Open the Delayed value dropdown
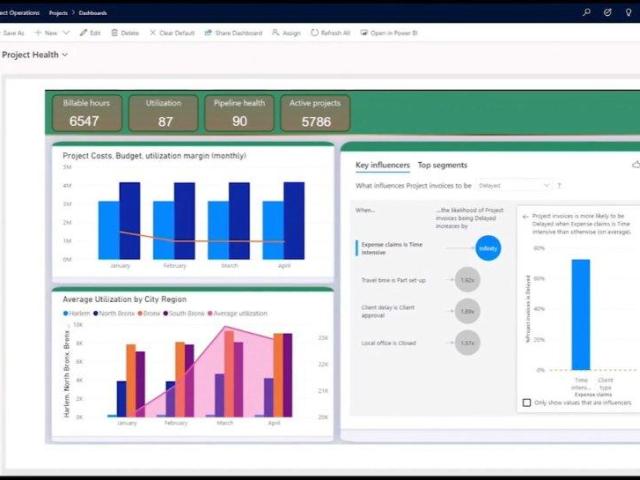The width and height of the screenshot is (640, 480). pos(514,186)
